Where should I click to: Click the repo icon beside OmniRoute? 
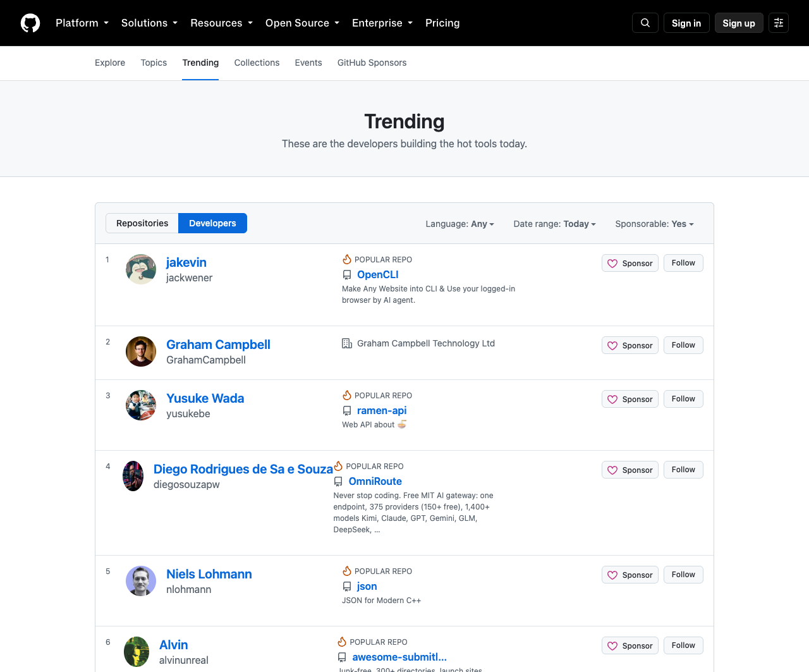tap(338, 482)
